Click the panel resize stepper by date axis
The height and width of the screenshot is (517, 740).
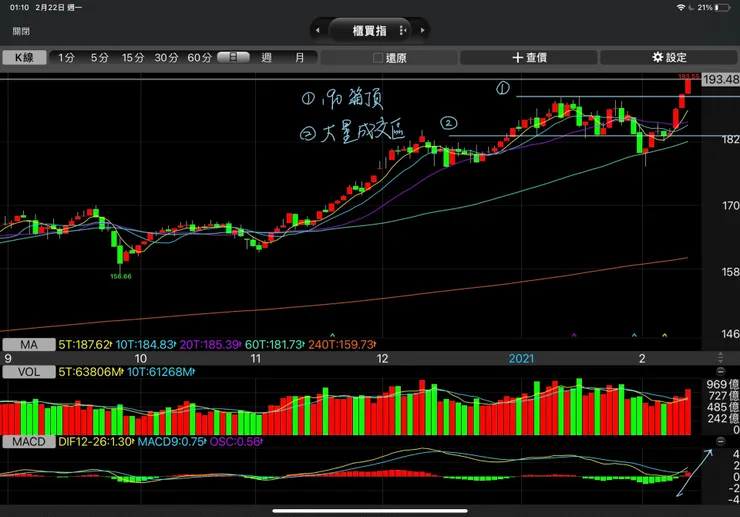click(x=720, y=358)
